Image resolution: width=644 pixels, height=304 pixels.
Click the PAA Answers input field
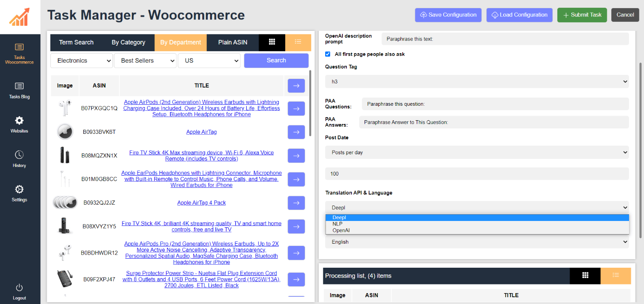pos(494,122)
